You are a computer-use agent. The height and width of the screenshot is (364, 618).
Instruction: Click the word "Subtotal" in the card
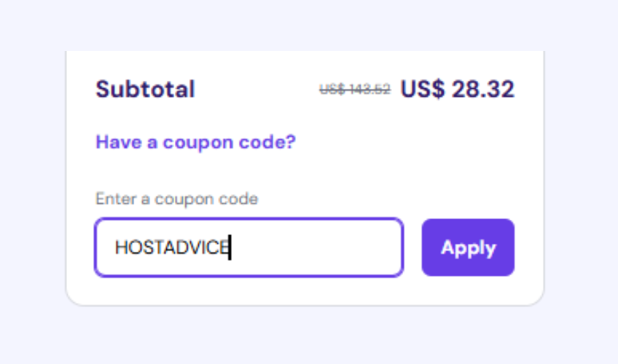(145, 90)
